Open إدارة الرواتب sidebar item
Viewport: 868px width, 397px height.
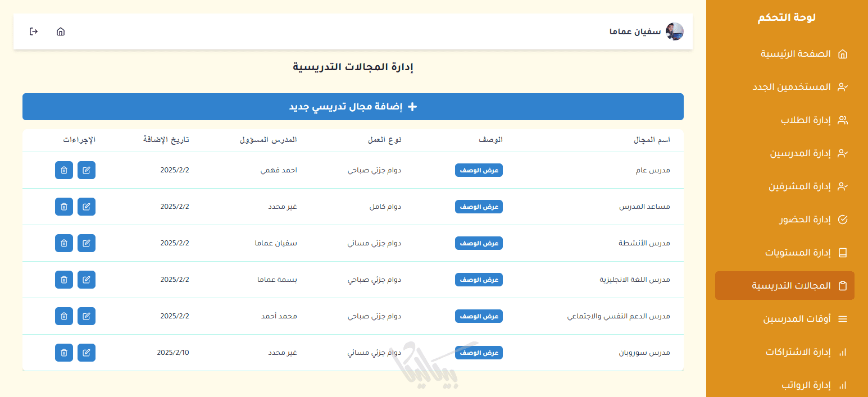(x=785, y=385)
